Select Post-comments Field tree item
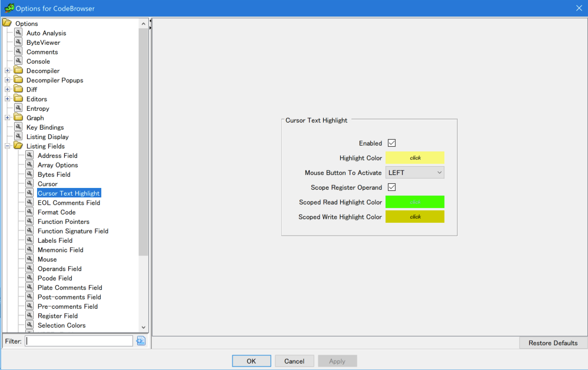Viewport: 588px width, 370px height. [x=69, y=297]
